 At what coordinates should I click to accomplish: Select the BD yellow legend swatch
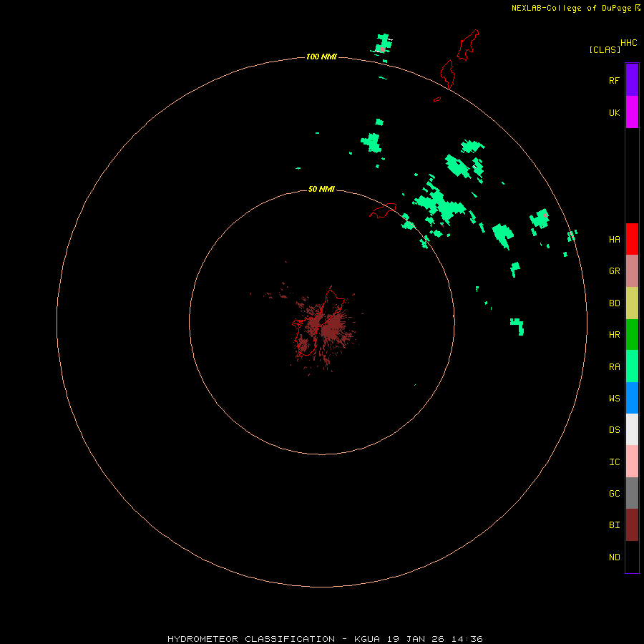point(632,303)
